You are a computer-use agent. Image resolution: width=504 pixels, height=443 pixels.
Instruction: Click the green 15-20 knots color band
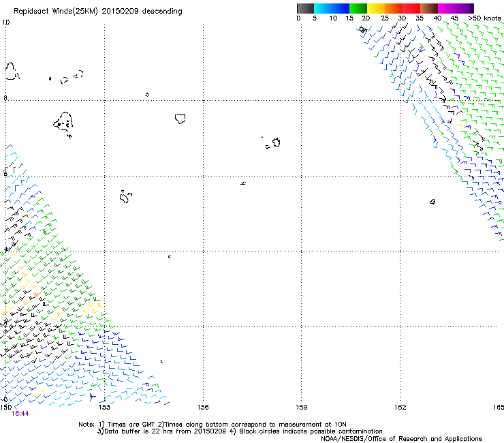[358, 8]
